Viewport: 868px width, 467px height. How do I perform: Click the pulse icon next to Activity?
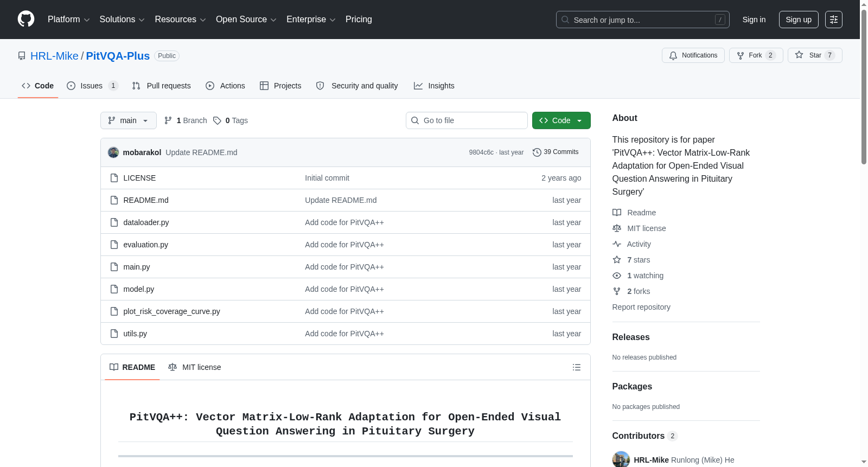click(x=617, y=244)
